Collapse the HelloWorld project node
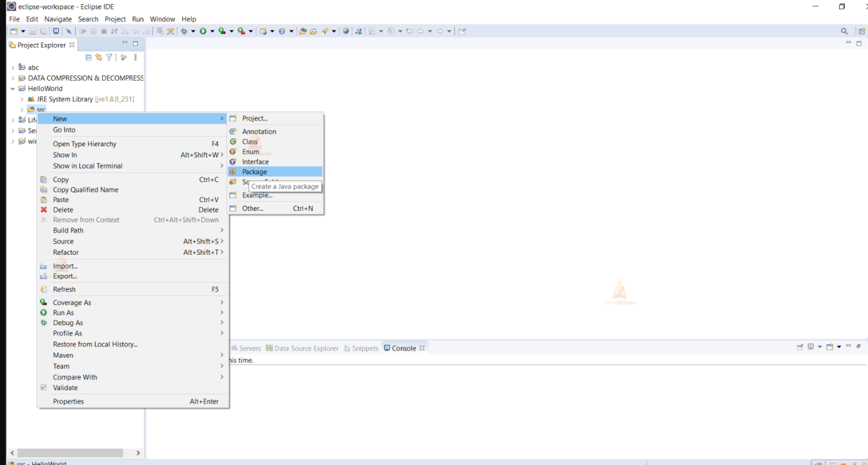 click(x=13, y=88)
